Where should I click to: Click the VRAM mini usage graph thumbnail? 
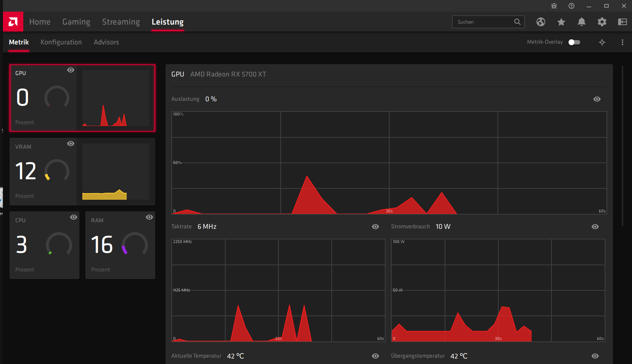[116, 172]
